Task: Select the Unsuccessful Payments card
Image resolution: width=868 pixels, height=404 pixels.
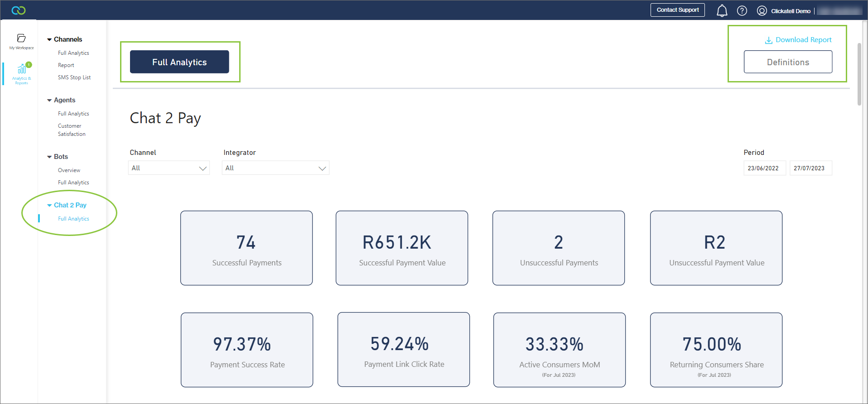Action: [x=559, y=248]
